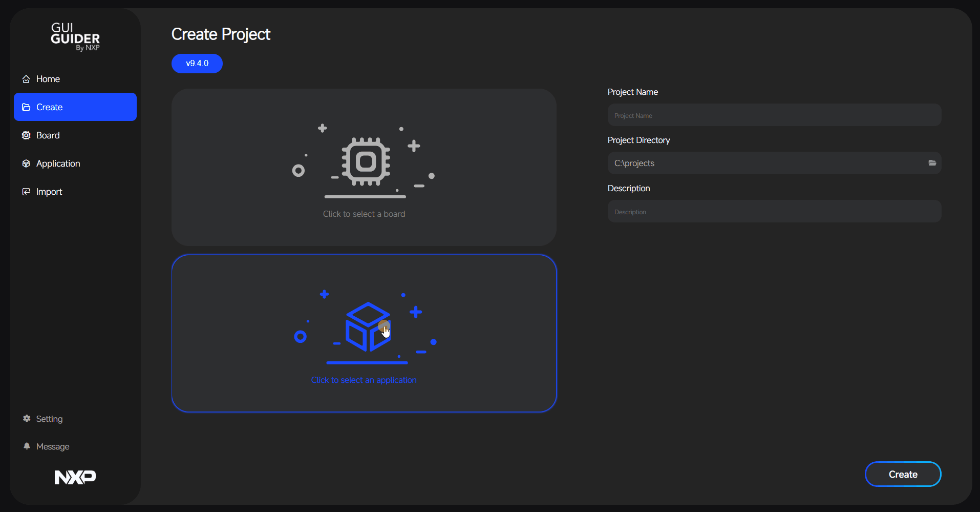Open the Import menu item
Viewport: 980px width, 512px height.
[x=75, y=192]
